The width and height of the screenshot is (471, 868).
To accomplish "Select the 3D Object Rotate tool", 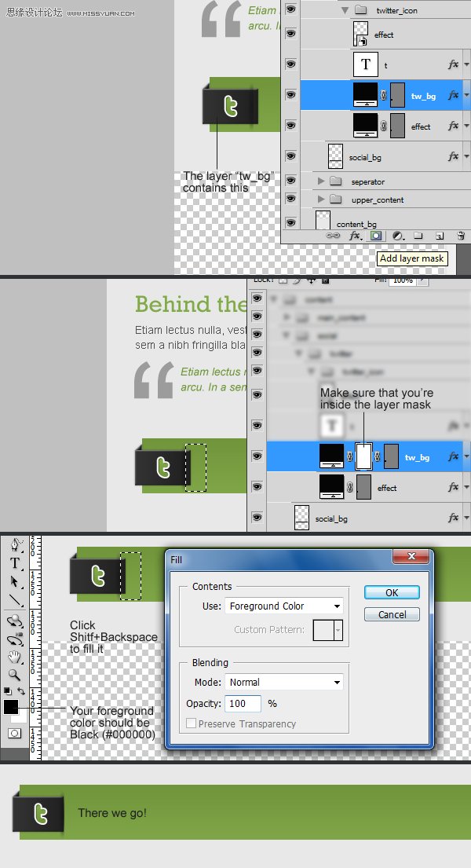I will click(15, 621).
